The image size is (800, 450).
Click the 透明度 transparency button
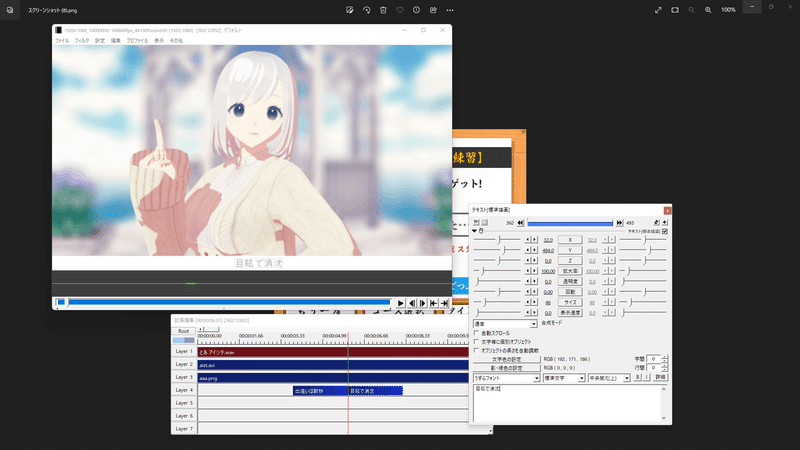click(570, 281)
